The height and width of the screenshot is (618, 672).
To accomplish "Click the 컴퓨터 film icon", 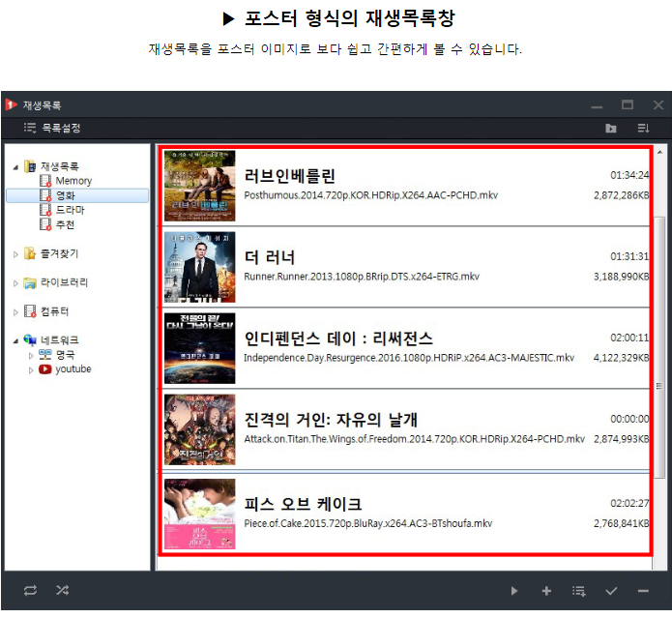I will point(30,311).
